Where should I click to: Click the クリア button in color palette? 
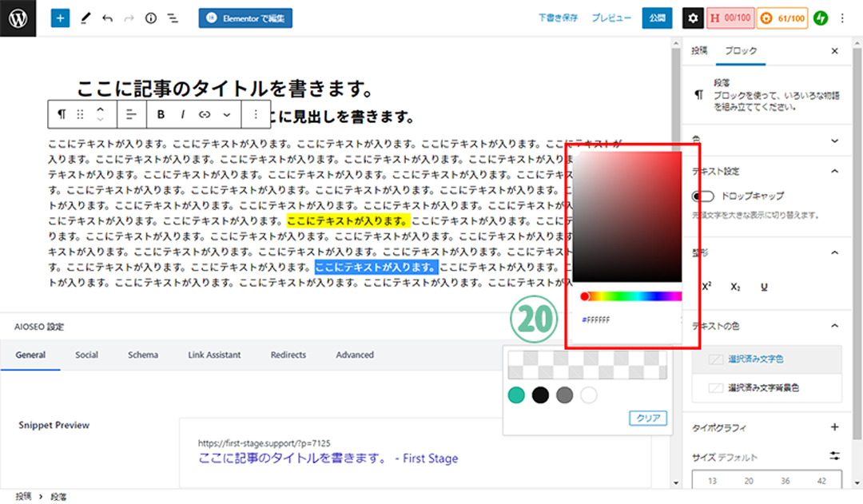pos(647,418)
